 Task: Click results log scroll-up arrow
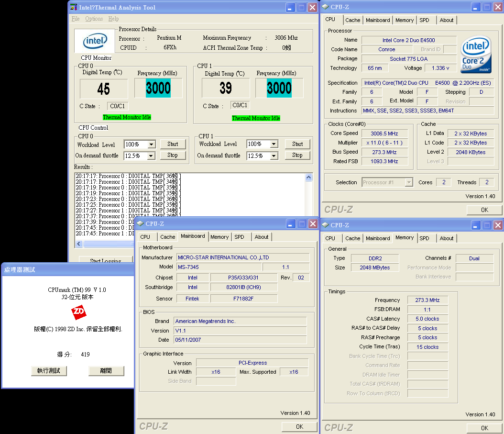[x=308, y=177]
